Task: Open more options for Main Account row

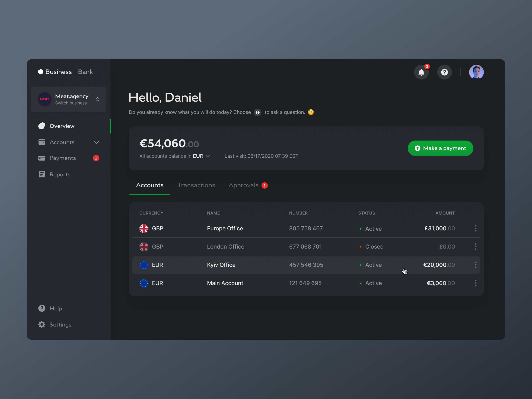Action: [x=475, y=283]
